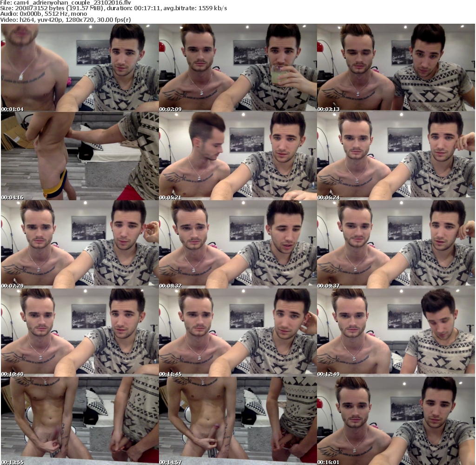Pick the frame stamped 00:13:55

click(80, 421)
